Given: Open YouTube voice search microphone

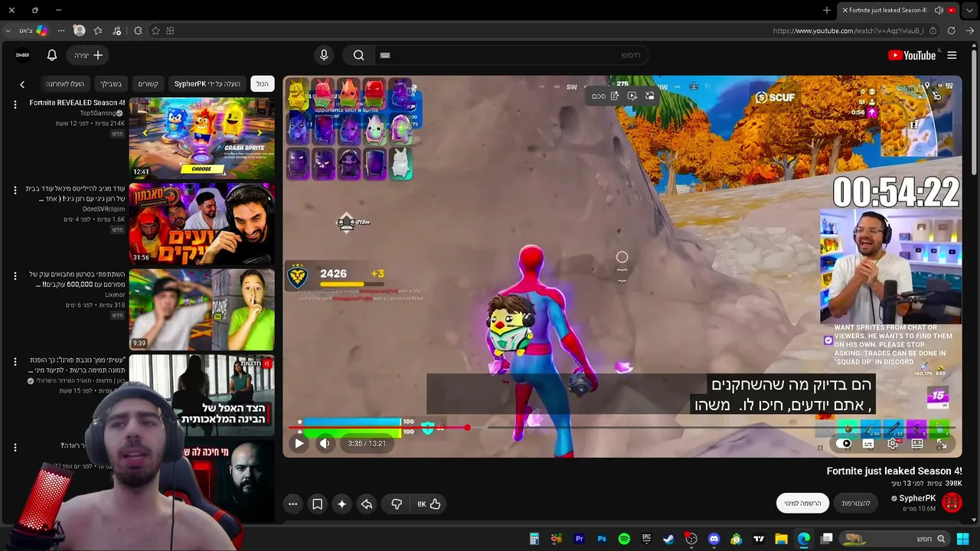Looking at the screenshot, I should coord(324,55).
